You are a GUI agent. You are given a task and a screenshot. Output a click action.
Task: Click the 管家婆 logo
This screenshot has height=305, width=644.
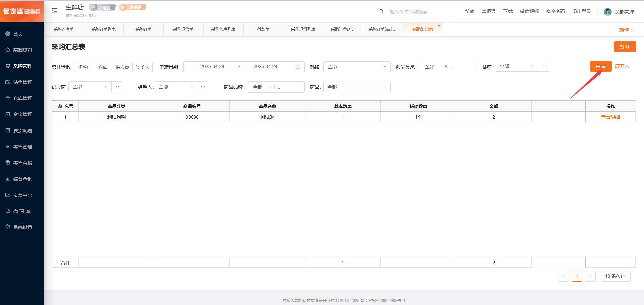pos(22,11)
